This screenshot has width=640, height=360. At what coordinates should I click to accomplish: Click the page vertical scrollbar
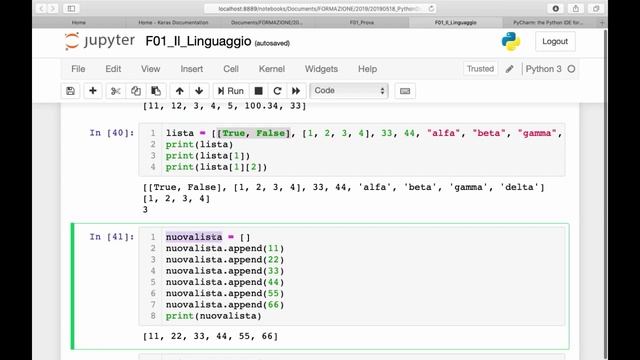pos(605,194)
